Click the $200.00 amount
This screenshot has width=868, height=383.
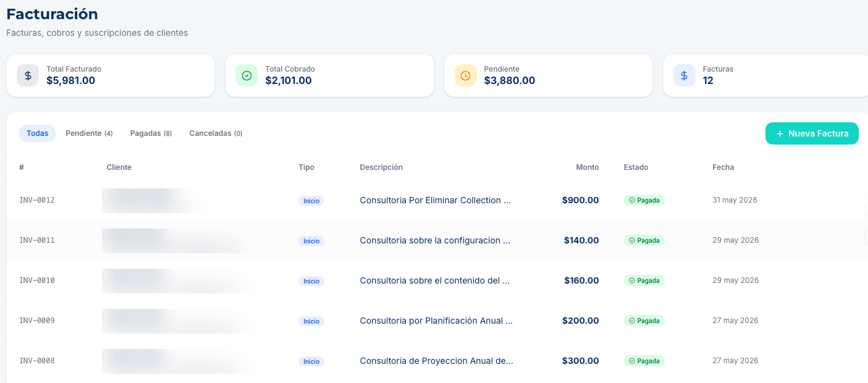click(x=581, y=321)
